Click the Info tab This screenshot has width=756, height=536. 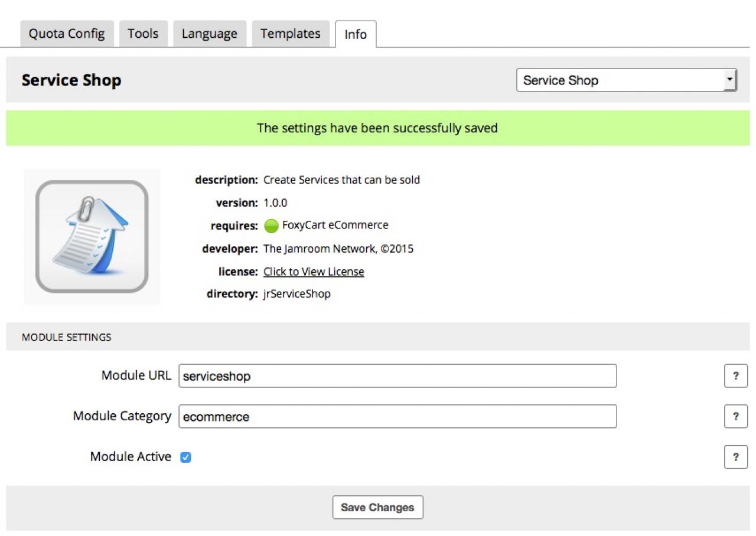click(x=356, y=34)
